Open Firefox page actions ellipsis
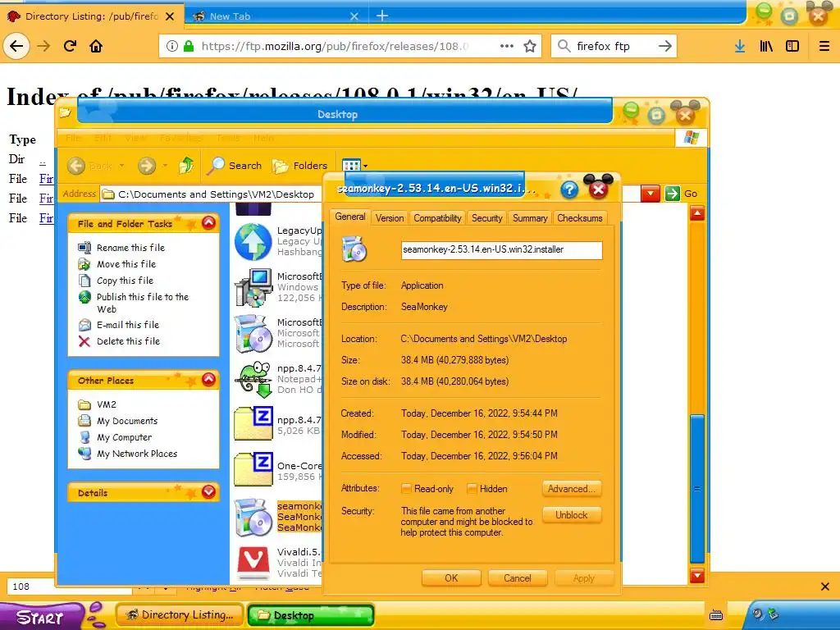 [x=506, y=46]
